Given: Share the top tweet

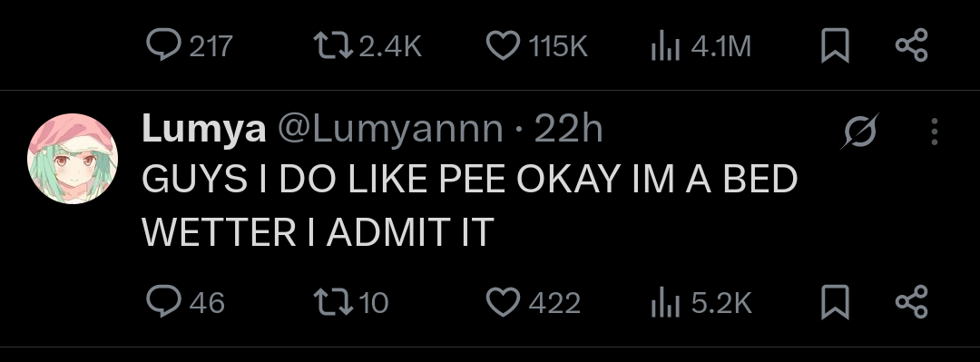Looking at the screenshot, I should [x=912, y=45].
